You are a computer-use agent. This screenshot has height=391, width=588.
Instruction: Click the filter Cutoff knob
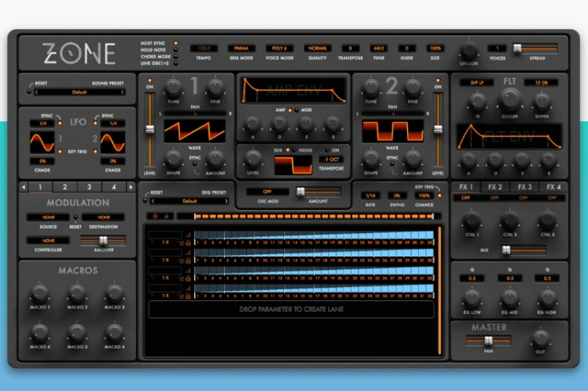510,99
